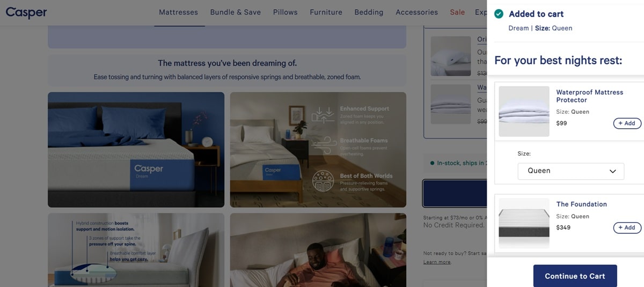Open the Waterproof Mattress Protector title link

point(589,96)
